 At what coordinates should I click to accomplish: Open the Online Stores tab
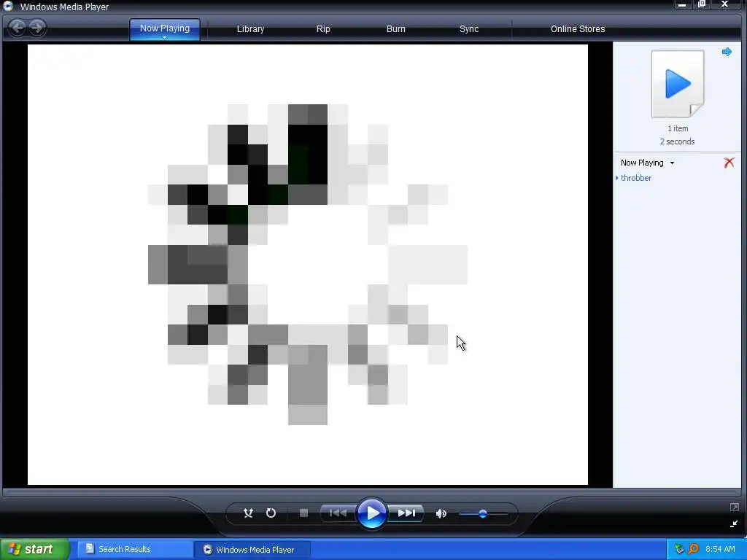(x=578, y=29)
